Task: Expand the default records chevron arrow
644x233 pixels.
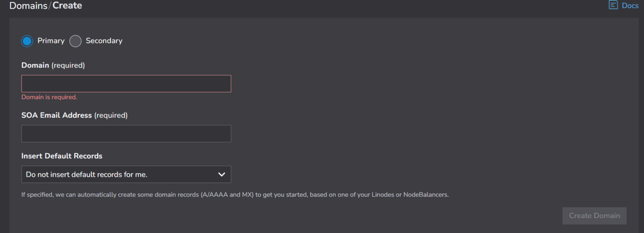Action: (x=221, y=174)
